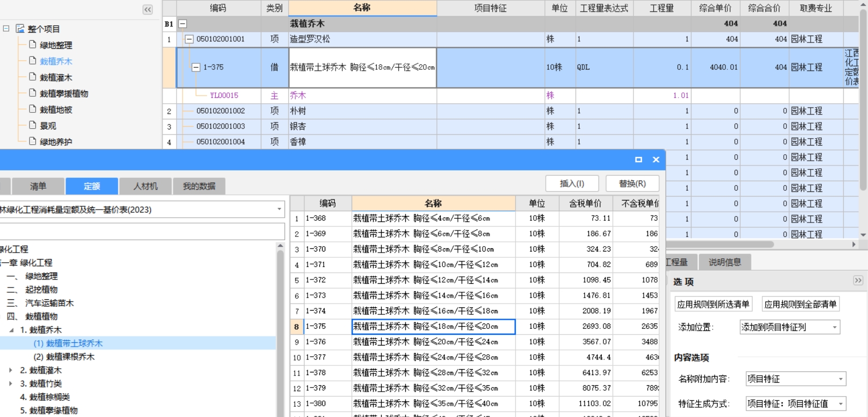Click the 4040.01 unit price cell
This screenshot has height=417, width=868.
tap(716, 67)
